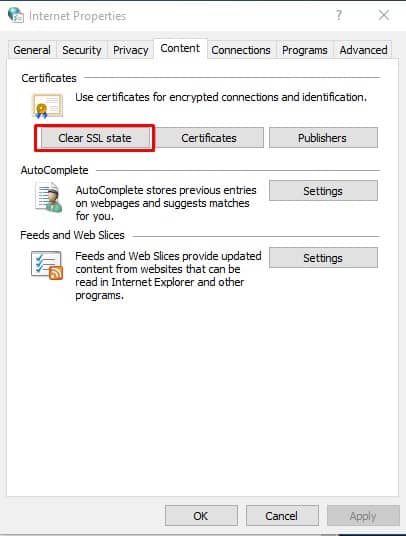The height and width of the screenshot is (536, 406).
Task: Open the Connections tab
Action: pyautogui.click(x=241, y=50)
